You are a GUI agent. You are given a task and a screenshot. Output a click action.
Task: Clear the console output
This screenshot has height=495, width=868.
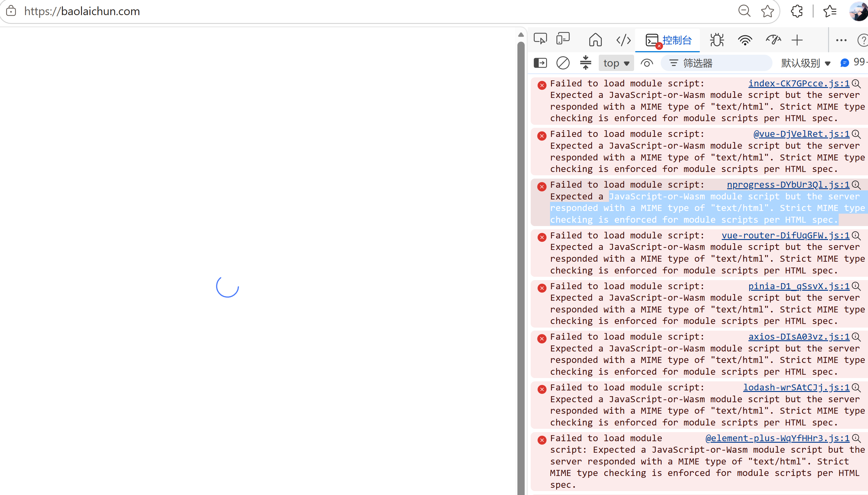[563, 63]
